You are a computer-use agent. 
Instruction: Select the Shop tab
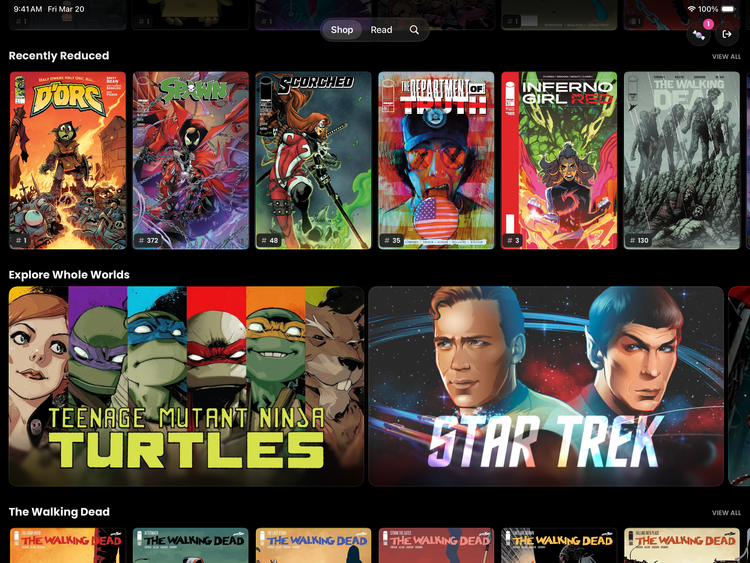(342, 30)
